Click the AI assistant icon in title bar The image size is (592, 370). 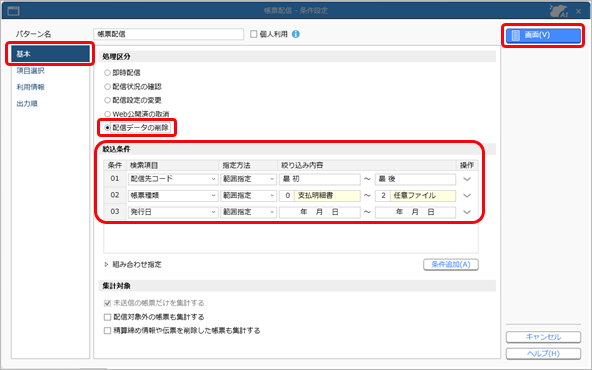pyautogui.click(x=559, y=11)
